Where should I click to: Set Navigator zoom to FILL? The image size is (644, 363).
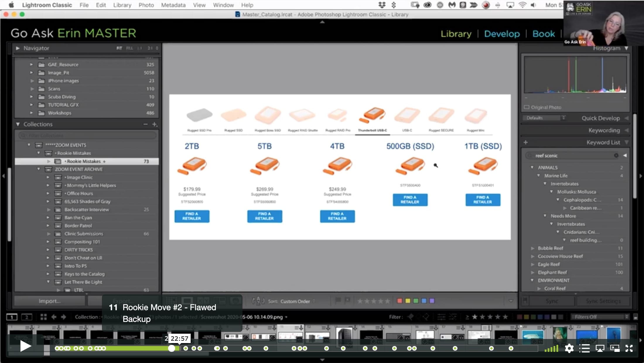pos(129,48)
